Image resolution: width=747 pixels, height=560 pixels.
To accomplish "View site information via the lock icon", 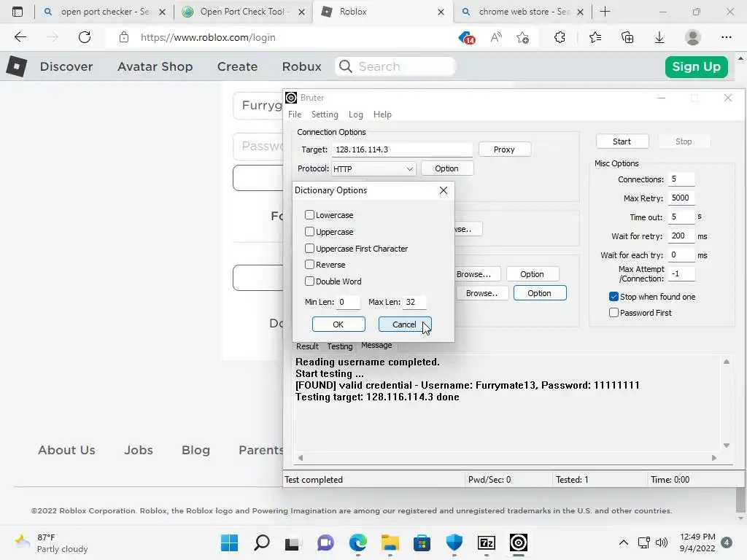I will tap(124, 37).
